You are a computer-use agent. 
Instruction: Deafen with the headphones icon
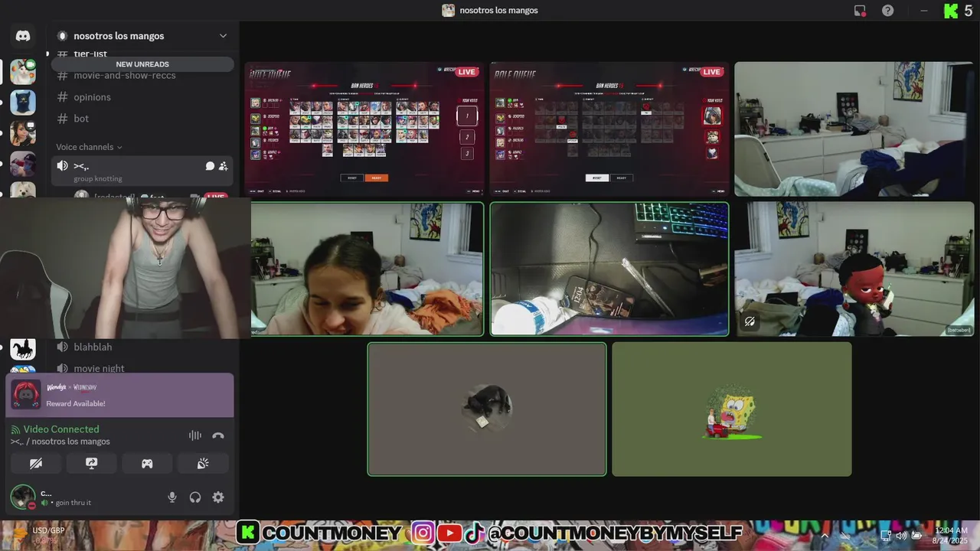coord(195,497)
